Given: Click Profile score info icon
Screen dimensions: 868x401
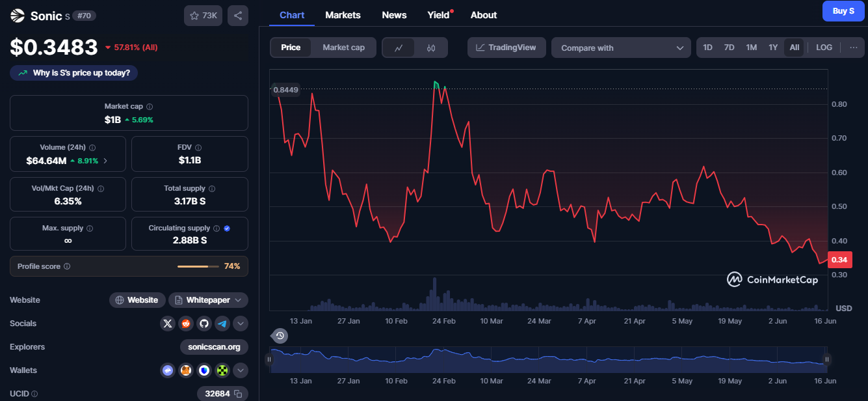Looking at the screenshot, I should point(67,266).
